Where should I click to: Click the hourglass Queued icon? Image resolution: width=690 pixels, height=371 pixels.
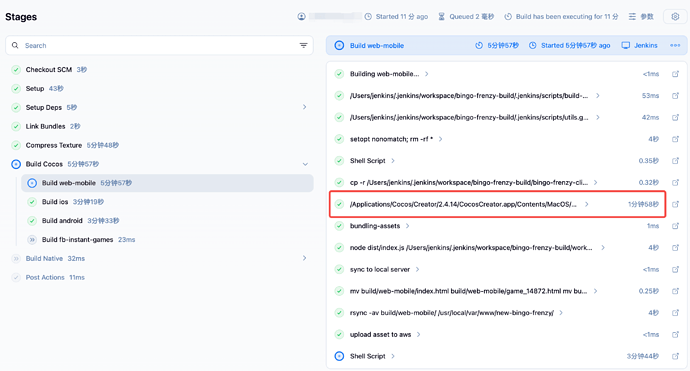441,17
